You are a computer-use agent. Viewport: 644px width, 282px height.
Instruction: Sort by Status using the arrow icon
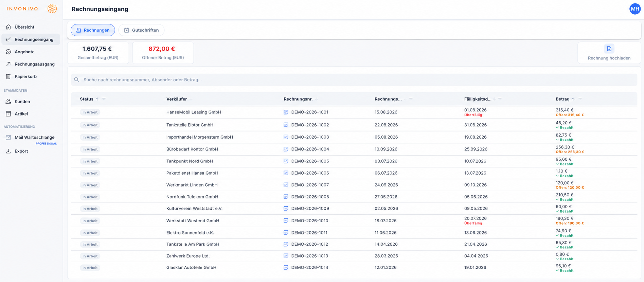tap(97, 99)
